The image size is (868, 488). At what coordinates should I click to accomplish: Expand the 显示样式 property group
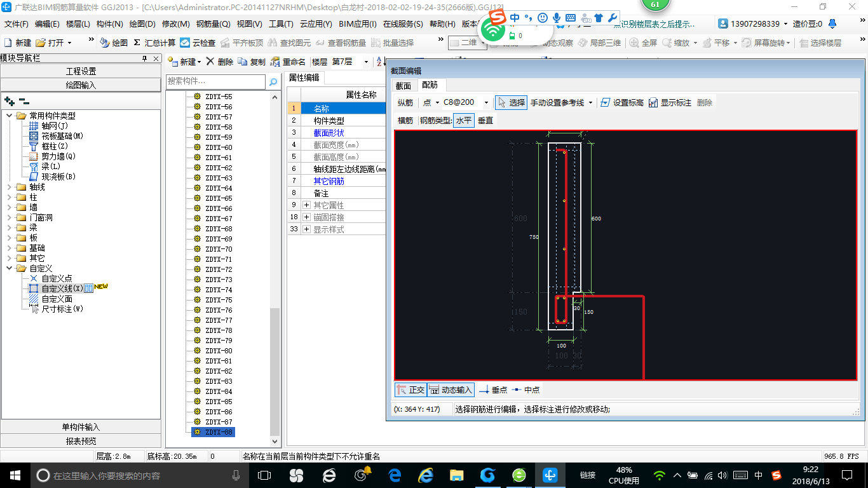(306, 229)
